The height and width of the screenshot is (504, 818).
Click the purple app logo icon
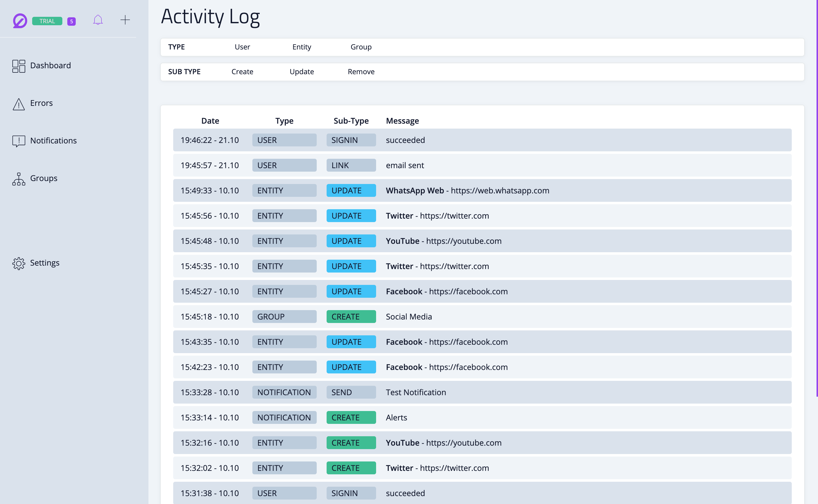[20, 21]
